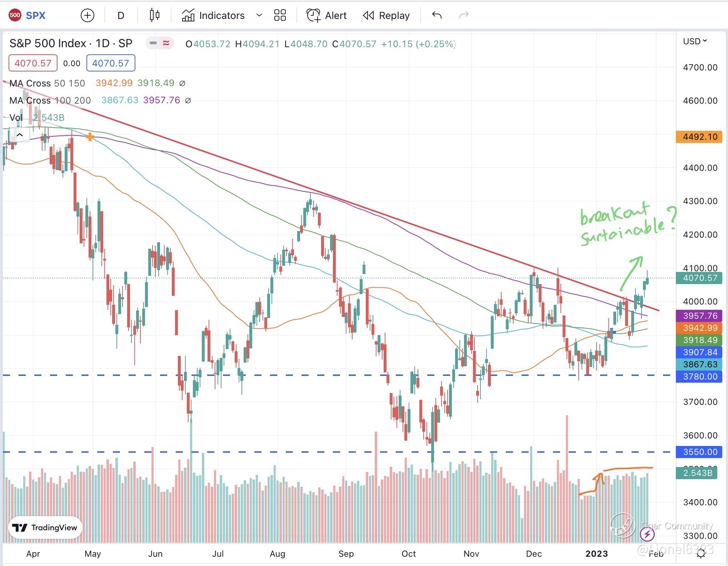This screenshot has height=566, width=728.
Task: Select the D timeframe interval
Action: (x=121, y=15)
